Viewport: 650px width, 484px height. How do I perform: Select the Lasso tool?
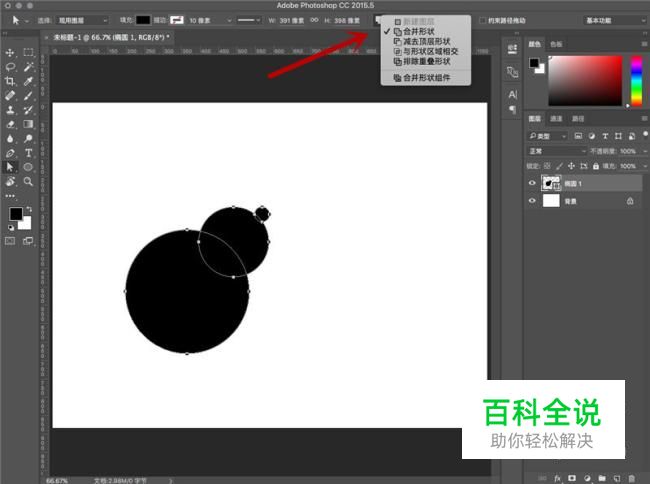[10, 66]
